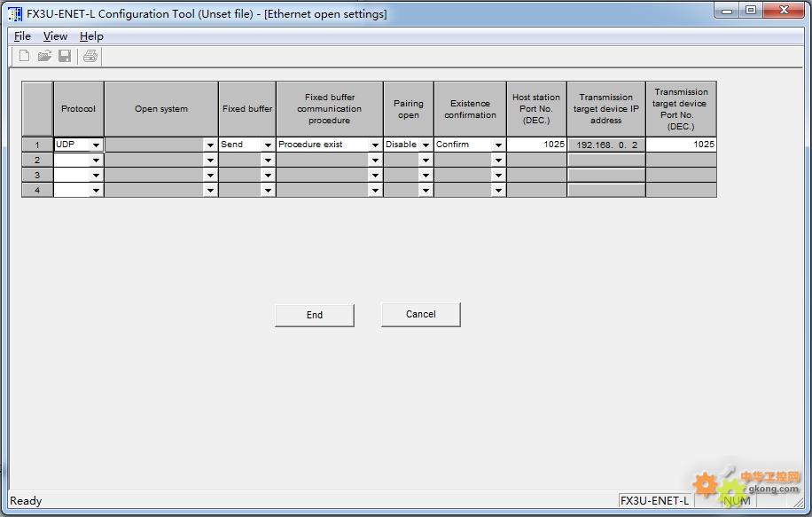Screen dimensions: 812x517
Task: Click the Ready status bar text
Action: [x=26, y=501]
